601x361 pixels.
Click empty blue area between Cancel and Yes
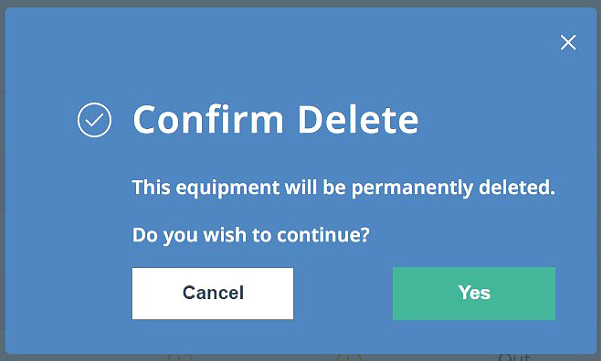click(343, 294)
